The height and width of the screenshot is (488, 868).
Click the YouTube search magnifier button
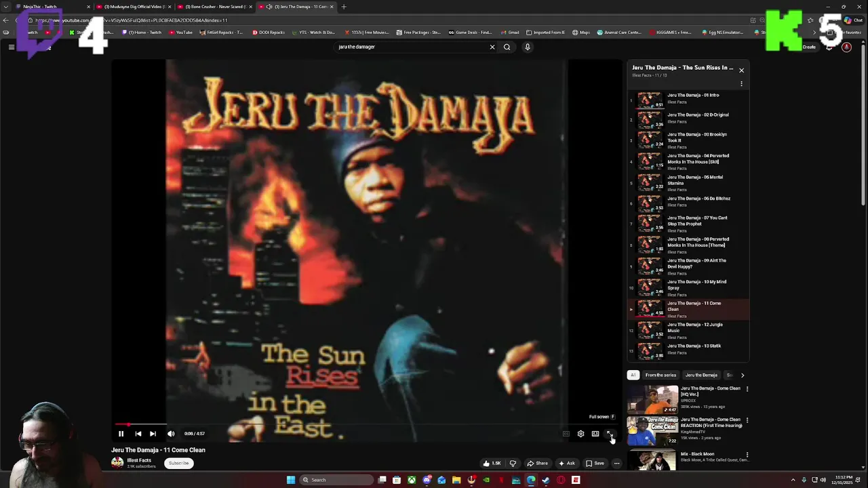tap(507, 47)
